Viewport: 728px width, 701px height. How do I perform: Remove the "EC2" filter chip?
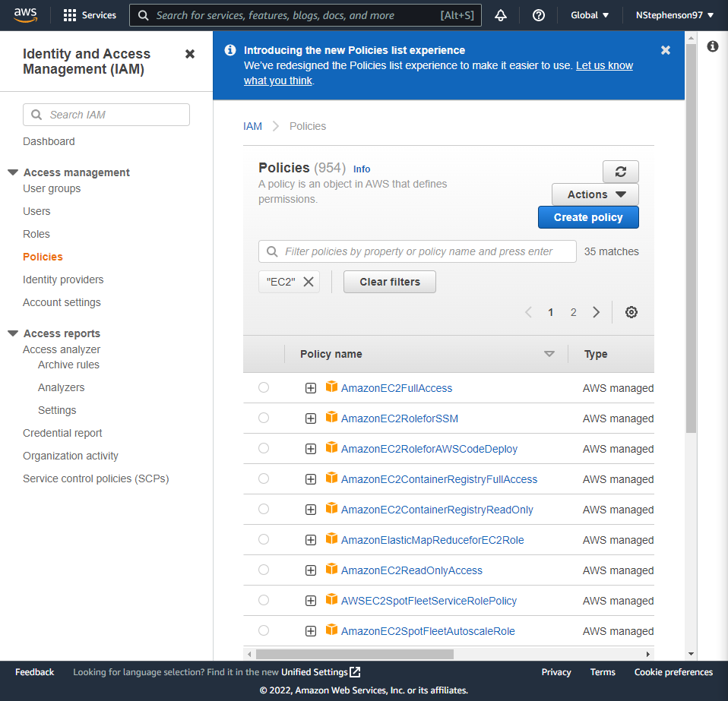point(309,282)
